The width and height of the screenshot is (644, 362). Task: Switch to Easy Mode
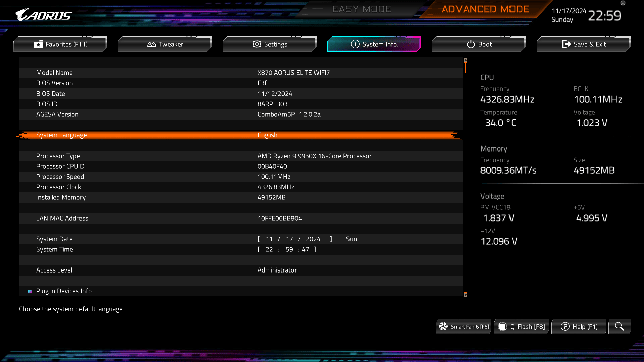click(x=362, y=9)
